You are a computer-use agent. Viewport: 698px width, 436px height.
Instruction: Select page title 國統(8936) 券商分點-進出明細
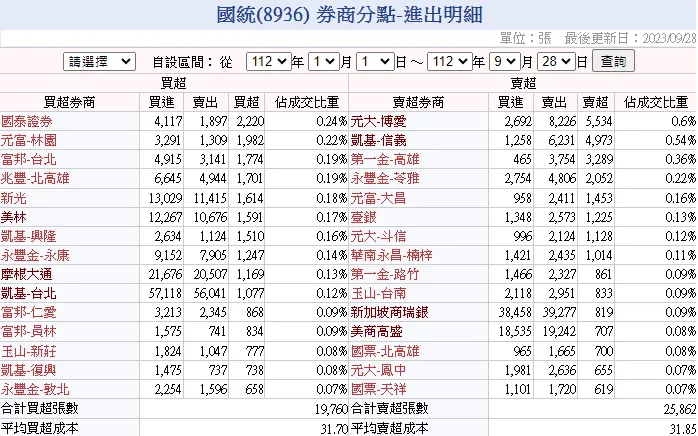tap(349, 14)
